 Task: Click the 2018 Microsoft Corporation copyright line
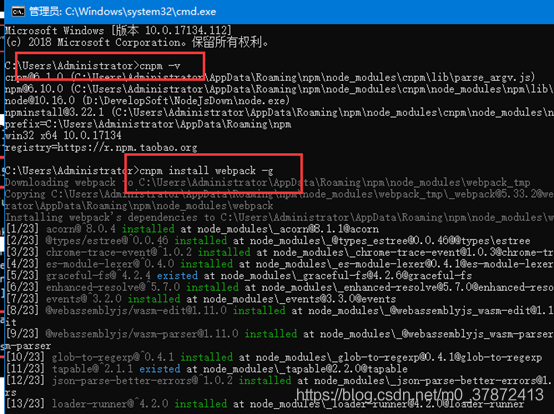point(137,42)
